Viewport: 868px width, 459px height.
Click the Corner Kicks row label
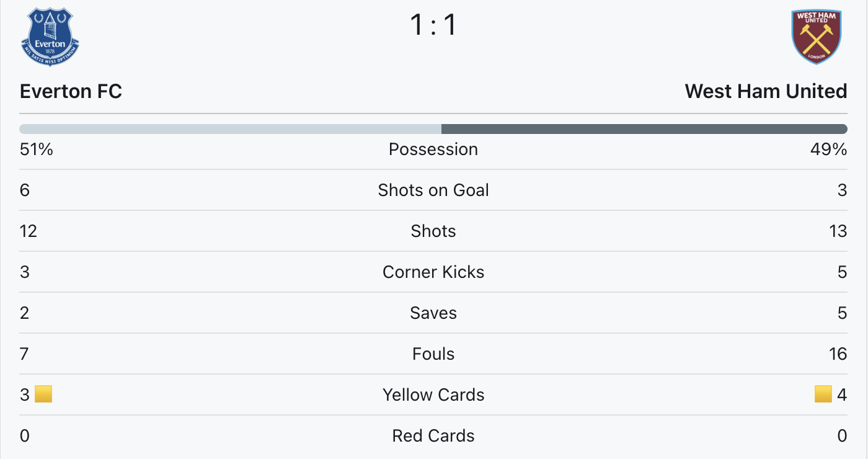pyautogui.click(x=433, y=272)
